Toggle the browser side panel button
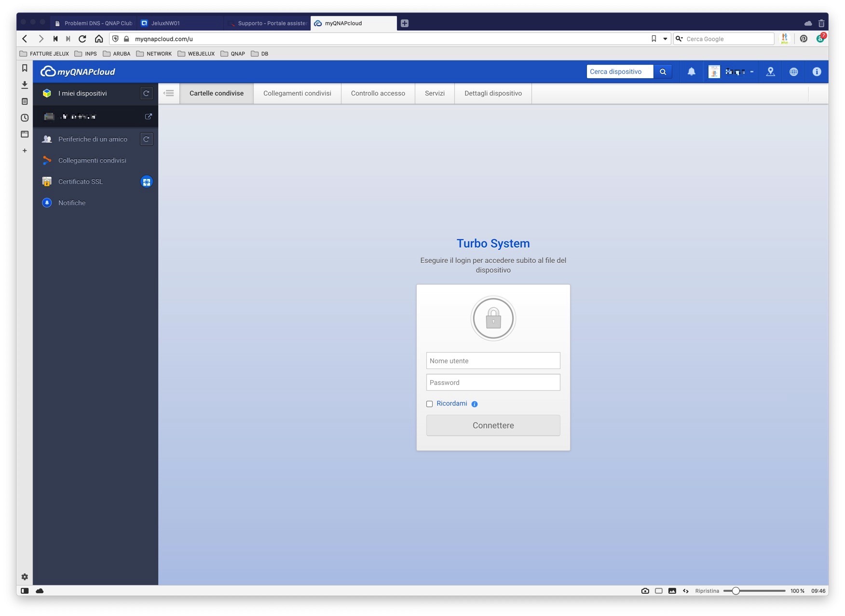This screenshot has width=845, height=616. 25,590
